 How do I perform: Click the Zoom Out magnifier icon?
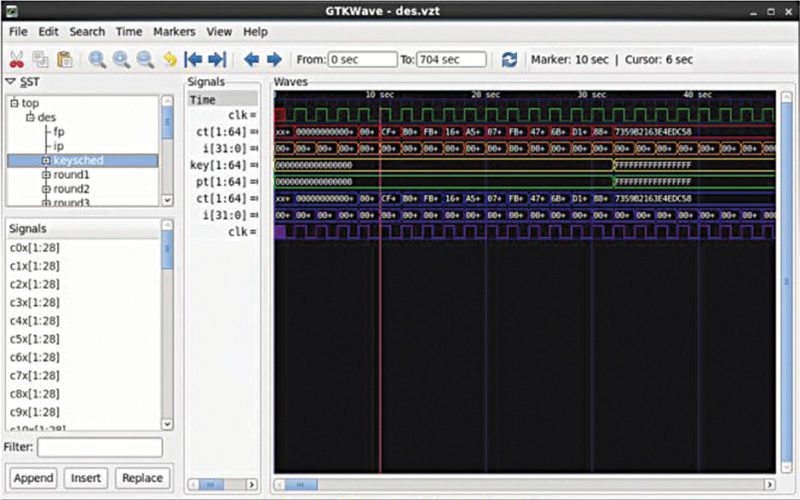145,59
